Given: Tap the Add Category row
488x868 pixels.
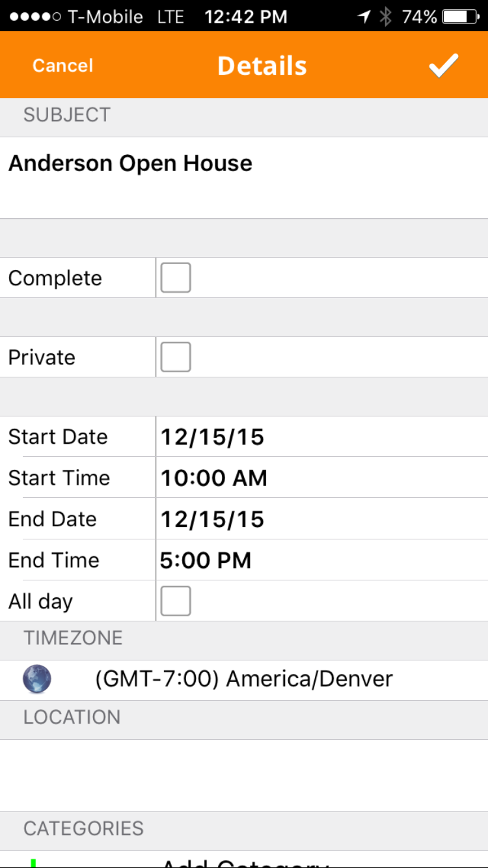Looking at the screenshot, I should tap(244, 860).
